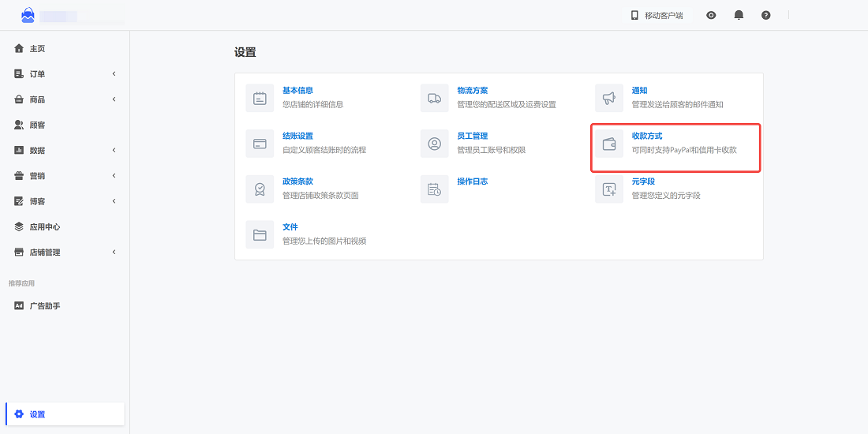Image resolution: width=868 pixels, height=434 pixels.
Task: Click the wallet icon for 收款方式
Action: coord(608,144)
